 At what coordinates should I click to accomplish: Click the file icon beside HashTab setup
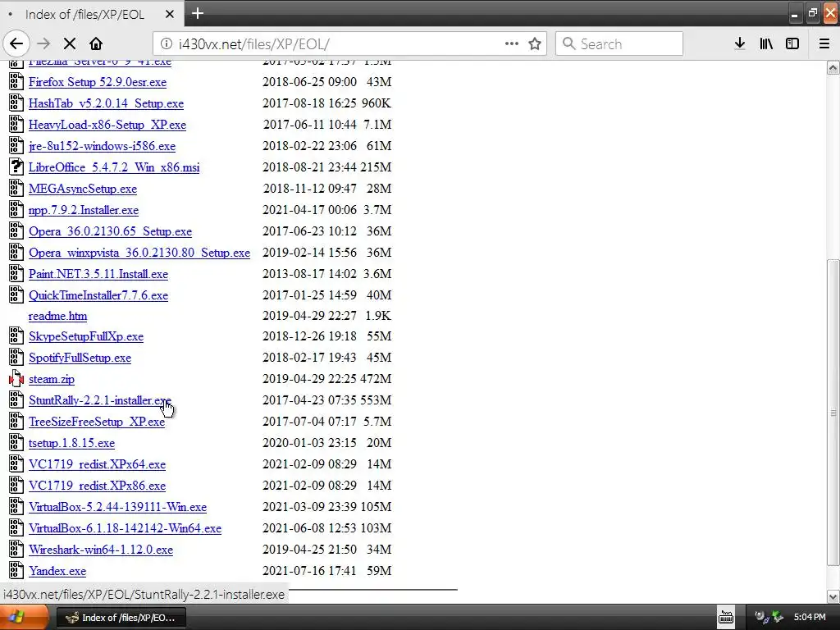point(16,103)
